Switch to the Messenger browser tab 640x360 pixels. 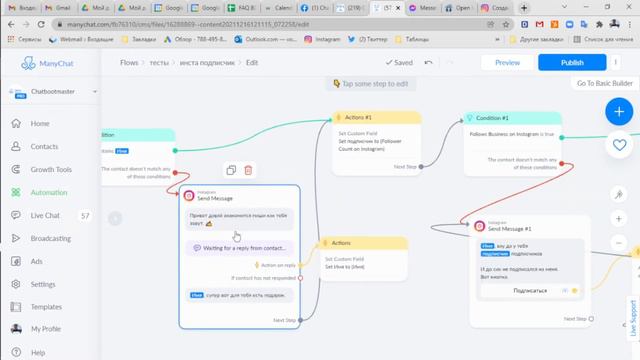pos(423,8)
